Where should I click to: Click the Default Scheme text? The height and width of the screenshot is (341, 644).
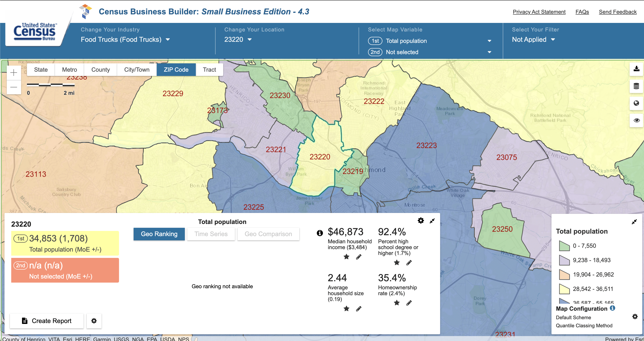pyautogui.click(x=573, y=317)
